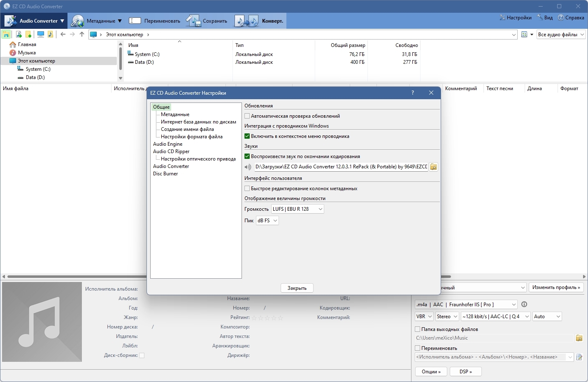588x382 pixels.
Task: Open the ~128 kbit/s quality dropdown
Action: click(495, 317)
